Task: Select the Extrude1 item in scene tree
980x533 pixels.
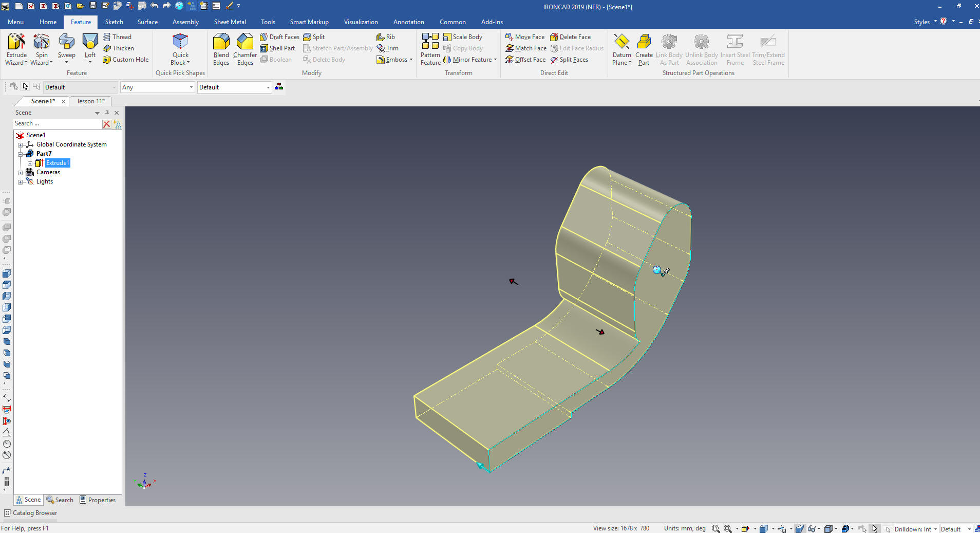Action: pos(58,163)
